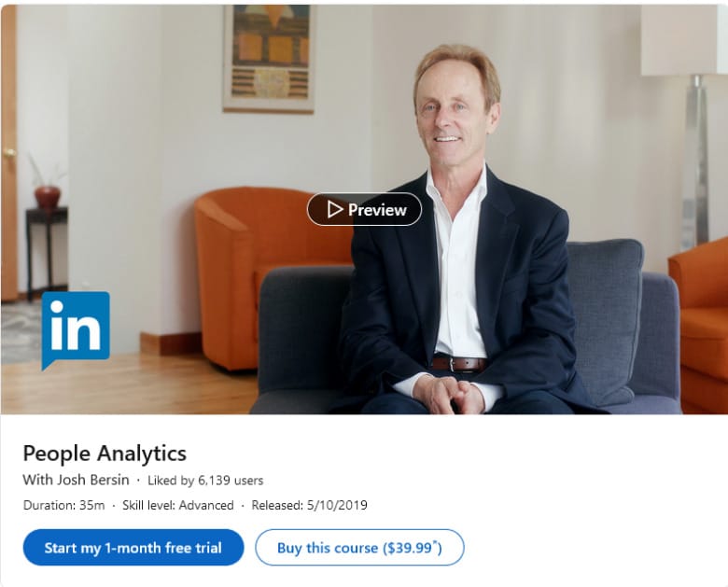The height and width of the screenshot is (587, 728).
Task: Click the red vase on the side table
Action: point(48,196)
